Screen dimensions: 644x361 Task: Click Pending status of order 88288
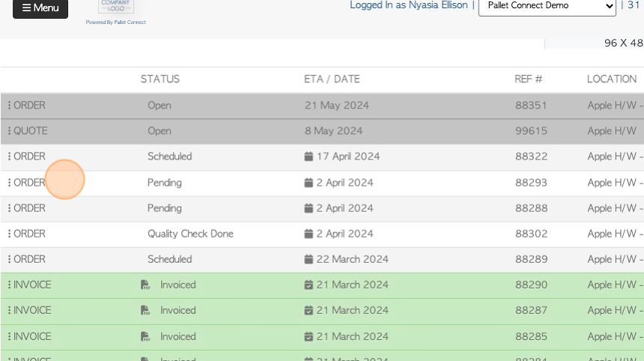pyautogui.click(x=164, y=207)
